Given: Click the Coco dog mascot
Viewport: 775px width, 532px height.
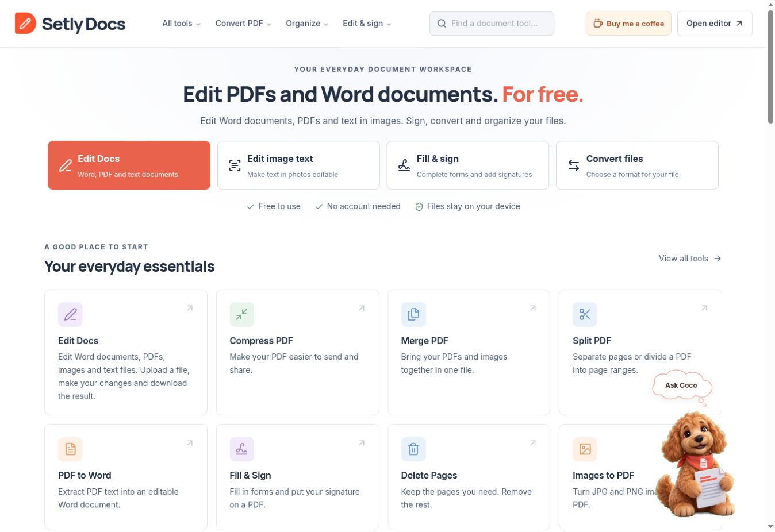Looking at the screenshot, I should (696, 465).
